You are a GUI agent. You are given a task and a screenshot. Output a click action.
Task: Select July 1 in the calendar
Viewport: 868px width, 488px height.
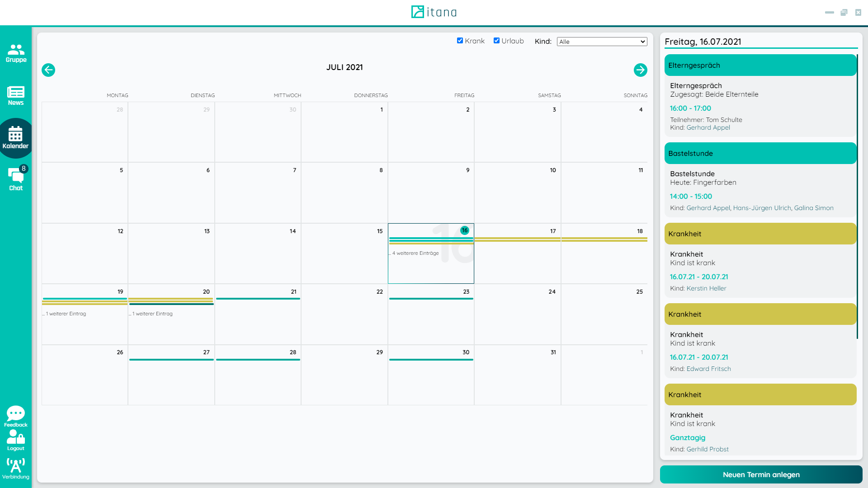pyautogui.click(x=344, y=132)
